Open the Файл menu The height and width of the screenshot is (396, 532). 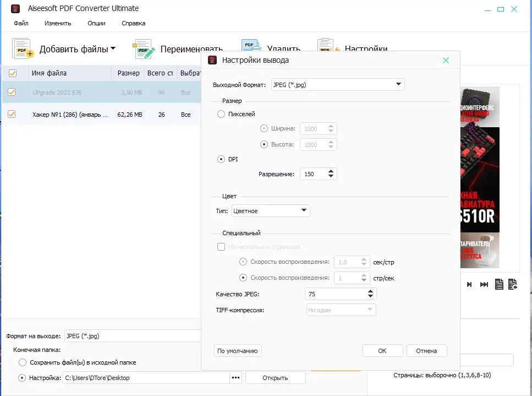point(21,23)
